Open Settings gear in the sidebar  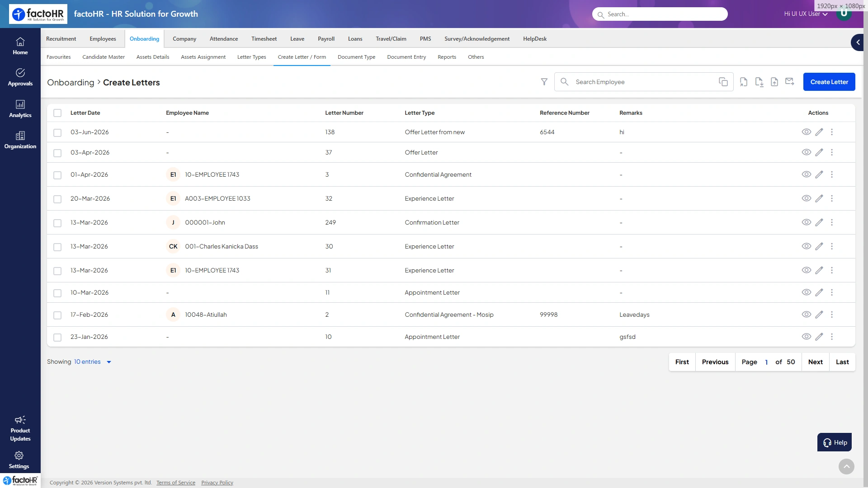[x=19, y=460]
